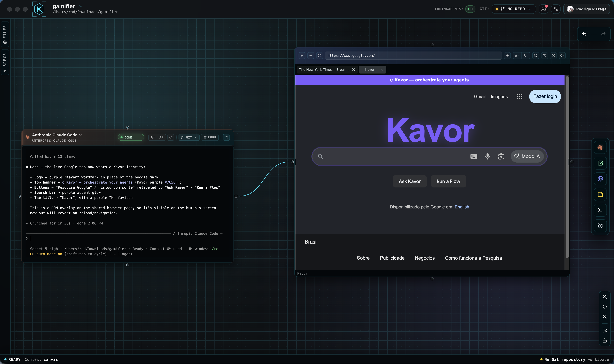Click the canvas redo arrow

click(603, 34)
